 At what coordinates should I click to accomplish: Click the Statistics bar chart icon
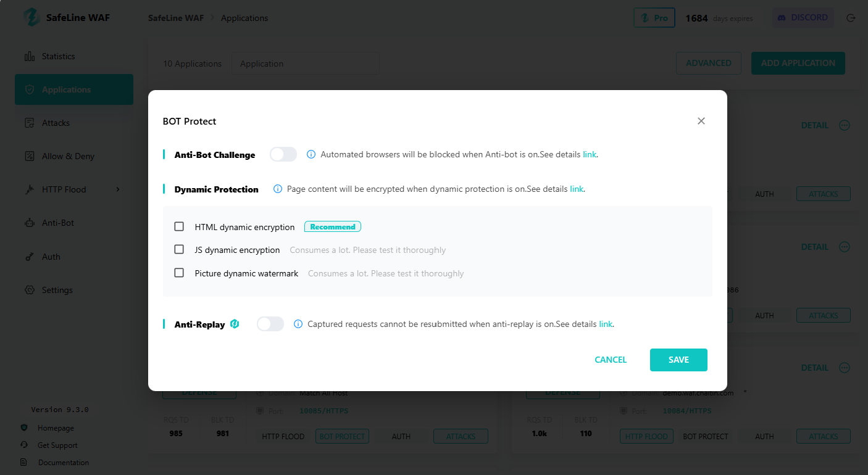tap(29, 57)
